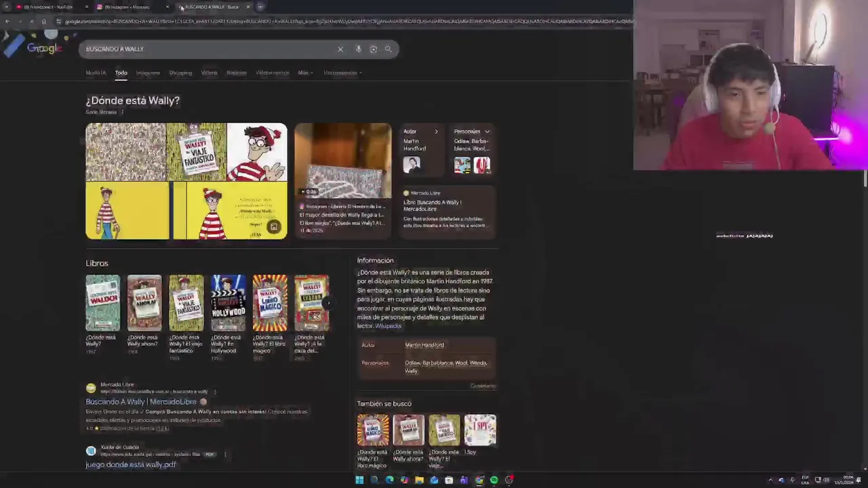Viewport: 868px width, 488px height.
Task: Open juego donde esta wally.pdf result
Action: pos(131,465)
